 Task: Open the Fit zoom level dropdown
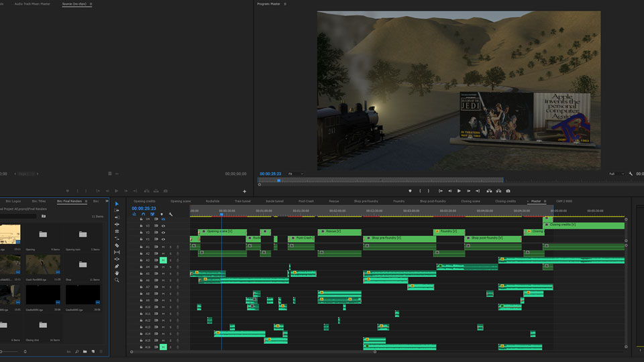click(x=295, y=174)
